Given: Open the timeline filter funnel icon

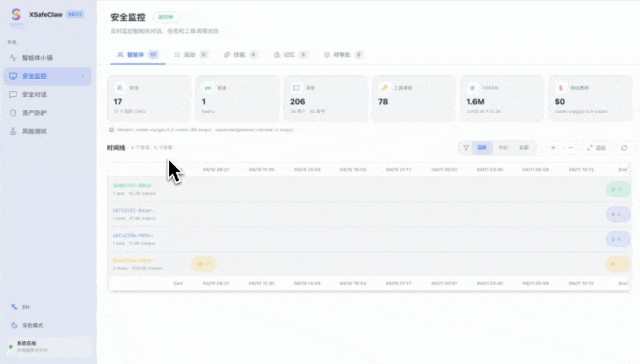Looking at the screenshot, I should click(x=466, y=148).
